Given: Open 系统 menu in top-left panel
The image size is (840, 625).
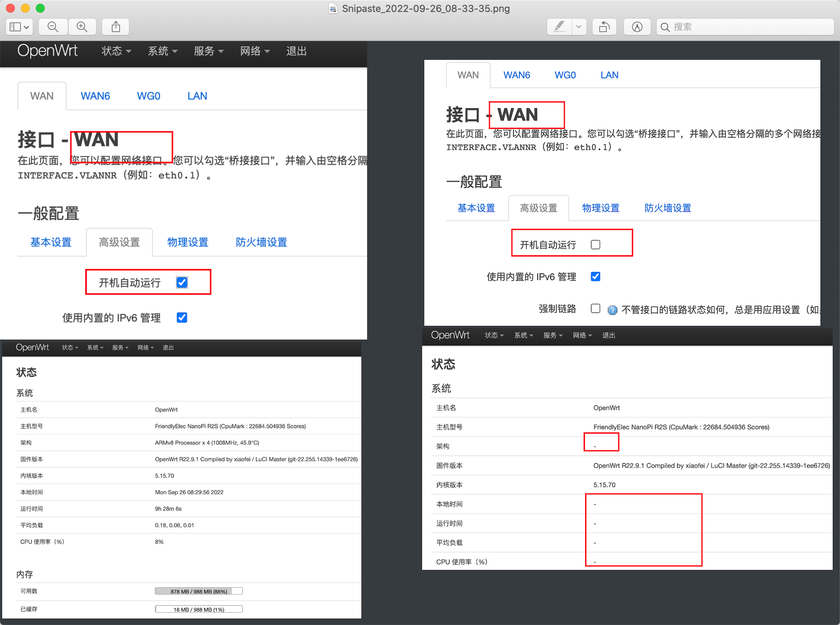Looking at the screenshot, I should (x=162, y=51).
